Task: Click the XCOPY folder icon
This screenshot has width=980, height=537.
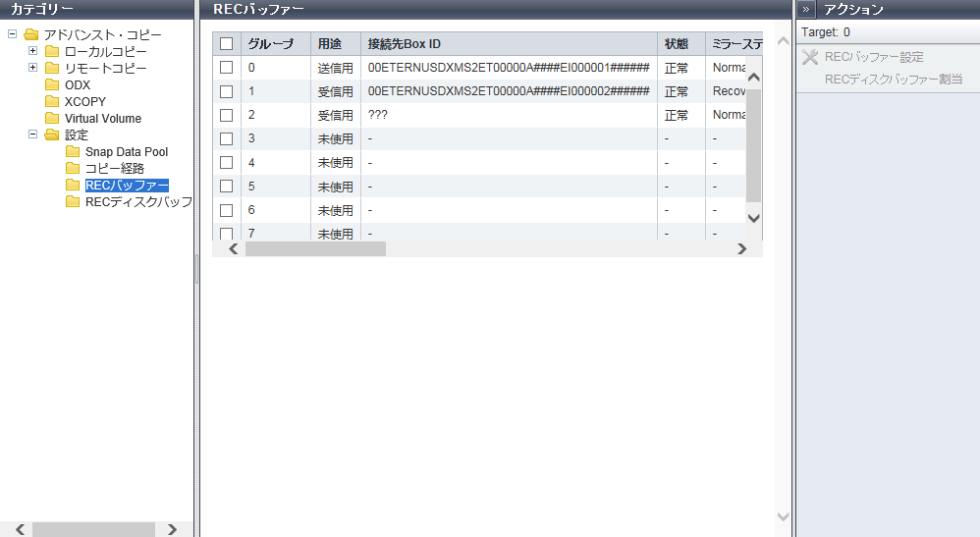Action: tap(53, 101)
